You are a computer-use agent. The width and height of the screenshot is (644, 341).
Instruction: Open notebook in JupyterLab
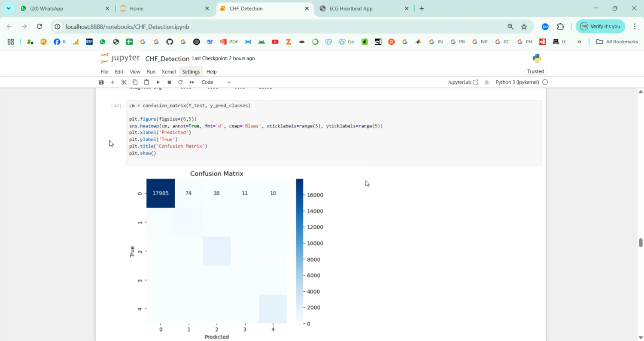(x=462, y=82)
